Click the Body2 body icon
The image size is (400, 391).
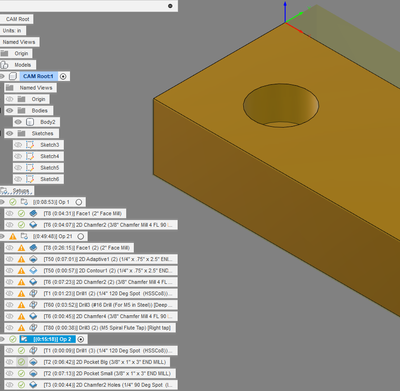click(30, 122)
